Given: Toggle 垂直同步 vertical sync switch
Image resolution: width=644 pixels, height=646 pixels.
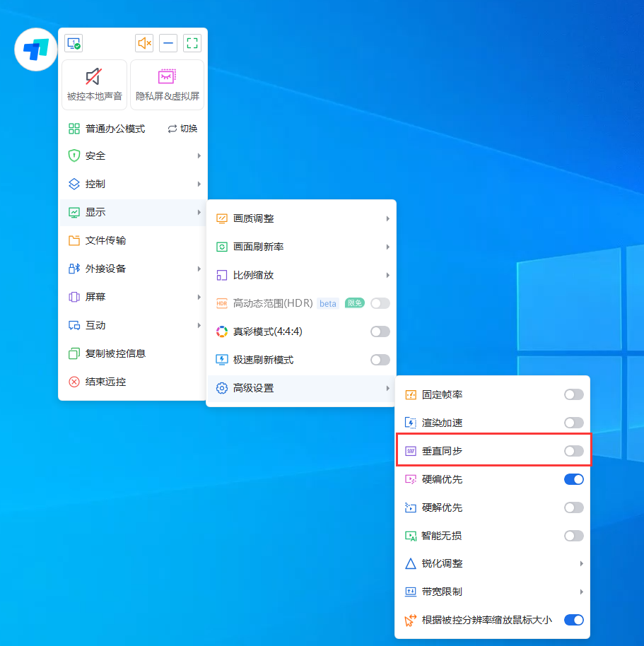Looking at the screenshot, I should [573, 450].
